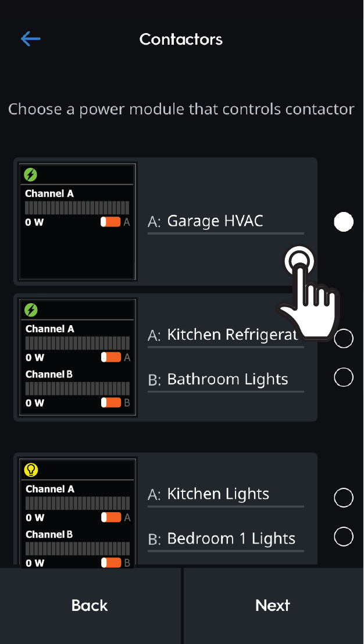Select the Kitchen Lights radio button
Image resolution: width=364 pixels, height=644 pixels.
[344, 498]
